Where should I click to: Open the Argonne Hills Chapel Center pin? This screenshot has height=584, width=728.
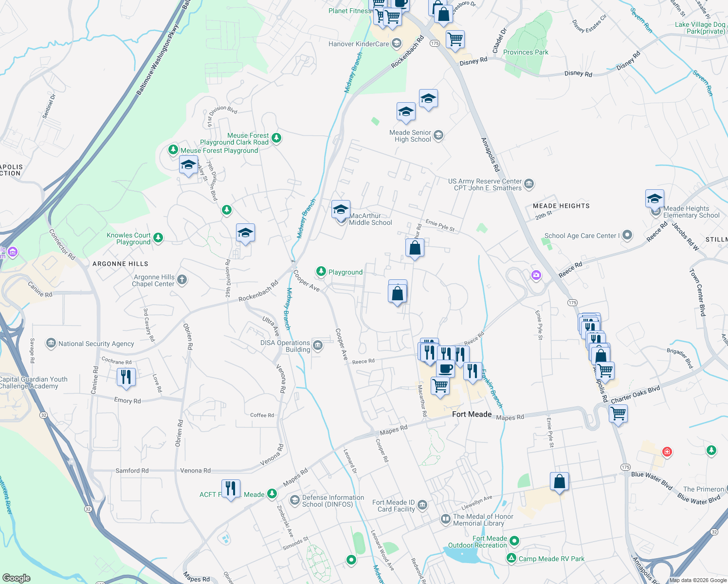point(182,279)
